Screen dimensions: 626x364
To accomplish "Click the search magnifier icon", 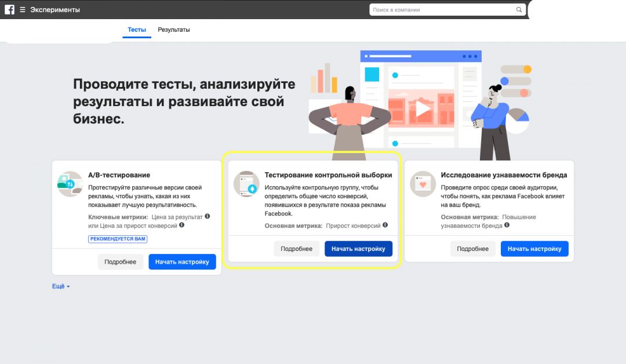I will (519, 9).
